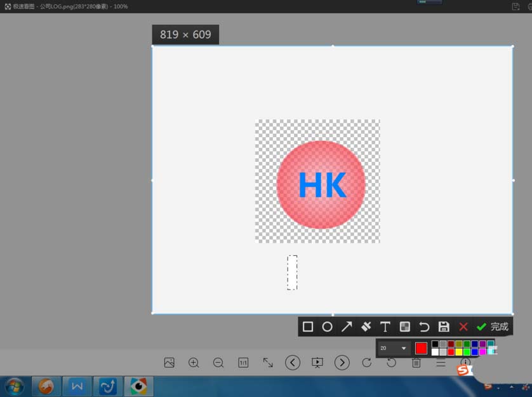The image size is (532, 397).
Task: Open the font size 20 dropdown
Action: pyautogui.click(x=394, y=348)
